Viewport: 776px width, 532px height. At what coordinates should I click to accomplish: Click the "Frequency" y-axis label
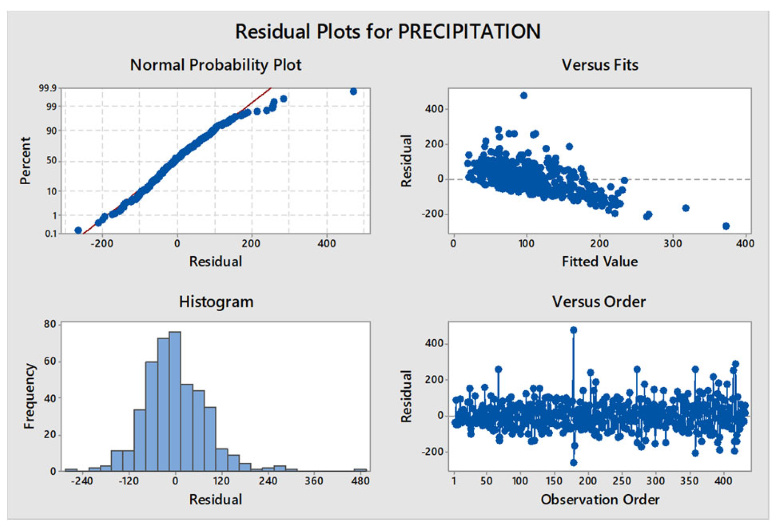click(x=28, y=396)
